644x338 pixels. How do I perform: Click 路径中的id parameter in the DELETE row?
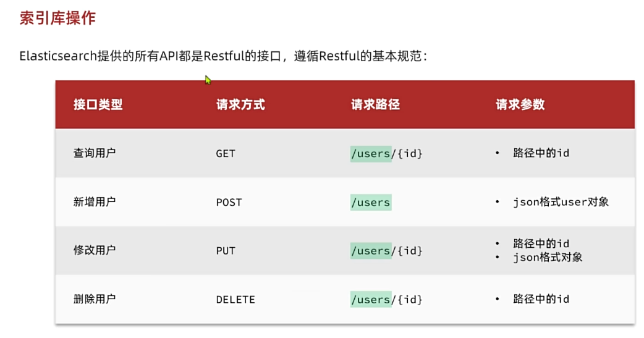pyautogui.click(x=541, y=299)
